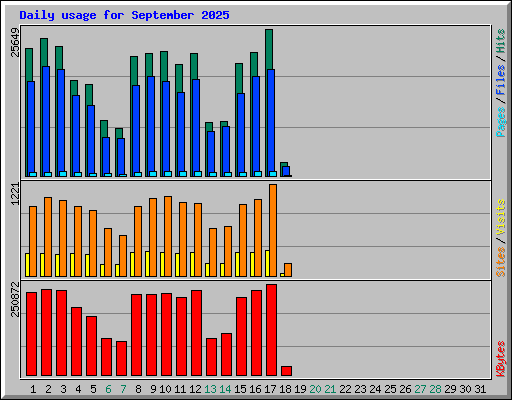Click the yellow bar for day 9
Viewport: 512px width, 400px height.
tap(147, 264)
